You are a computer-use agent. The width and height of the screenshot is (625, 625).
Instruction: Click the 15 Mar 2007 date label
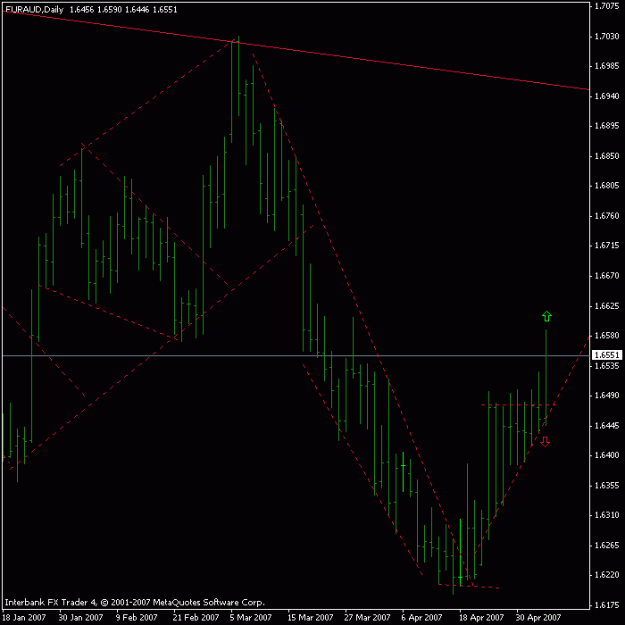click(310, 617)
